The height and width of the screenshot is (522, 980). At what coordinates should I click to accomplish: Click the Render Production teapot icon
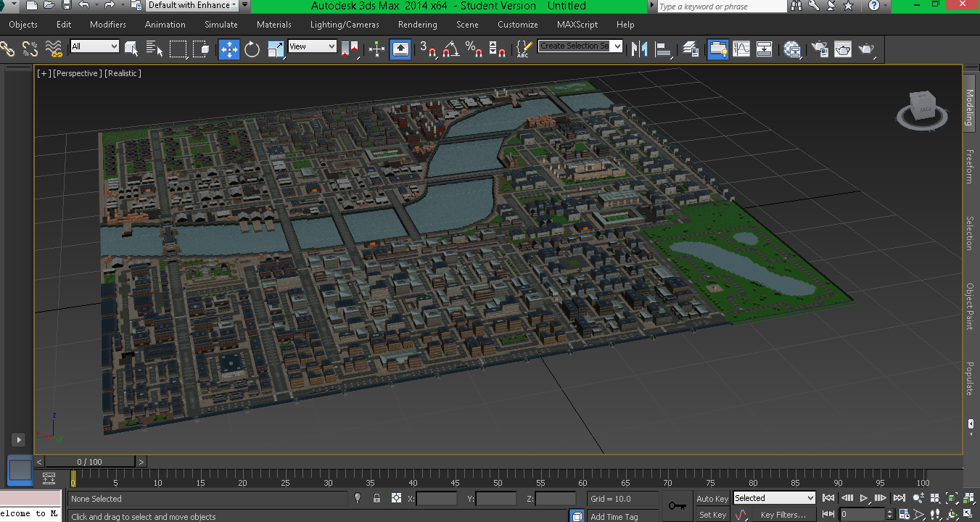click(867, 49)
